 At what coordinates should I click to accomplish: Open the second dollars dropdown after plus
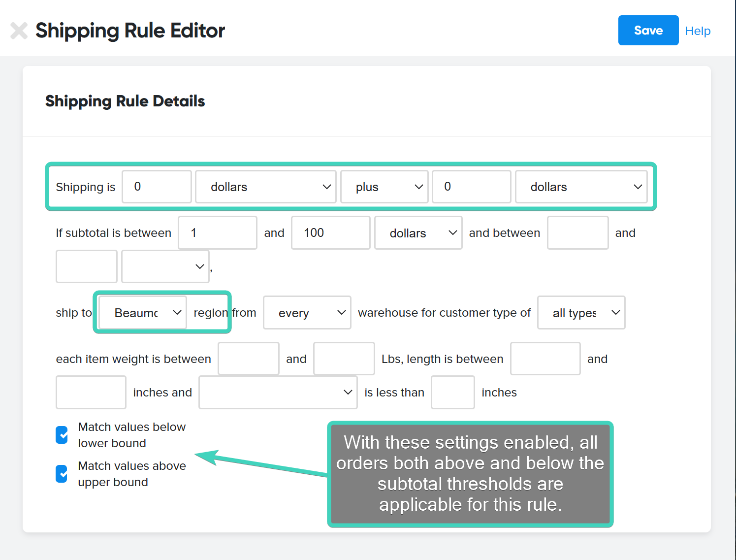581,187
